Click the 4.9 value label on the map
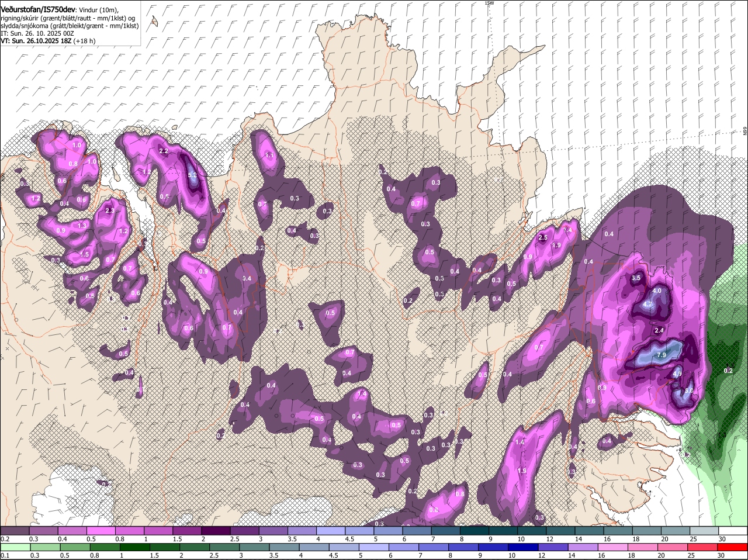This screenshot has width=748, height=560. click(678, 374)
